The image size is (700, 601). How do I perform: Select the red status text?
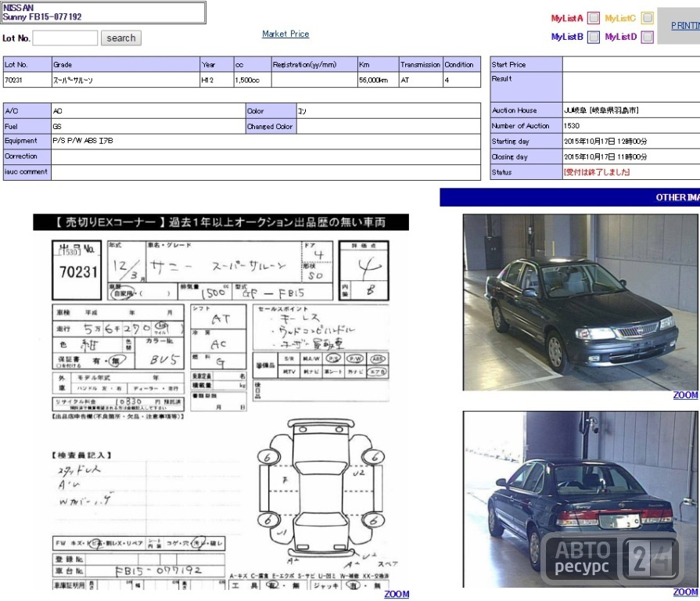point(597,172)
